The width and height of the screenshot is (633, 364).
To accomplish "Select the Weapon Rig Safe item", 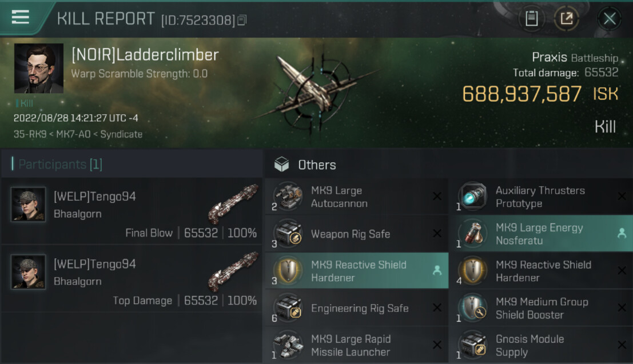I will click(356, 234).
